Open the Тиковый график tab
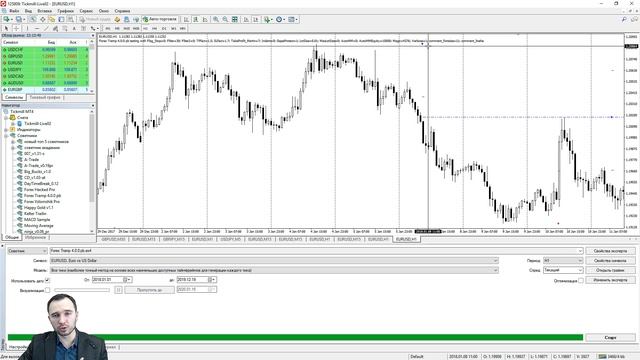640x360 pixels. pos(45,98)
